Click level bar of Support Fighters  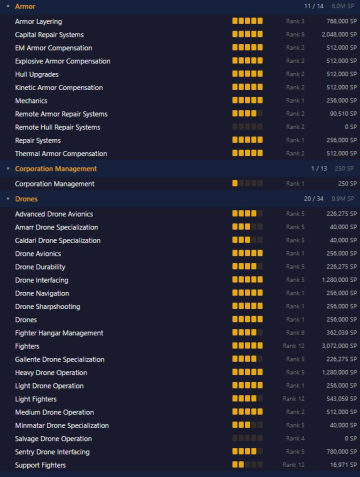pyautogui.click(x=247, y=465)
